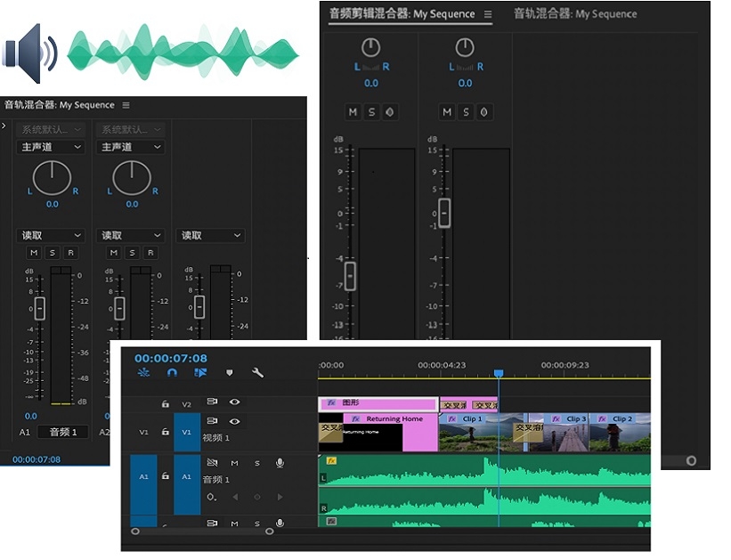Click the volume fader handle on mixer track A1
This screenshot has height=560, width=731.
point(40,308)
